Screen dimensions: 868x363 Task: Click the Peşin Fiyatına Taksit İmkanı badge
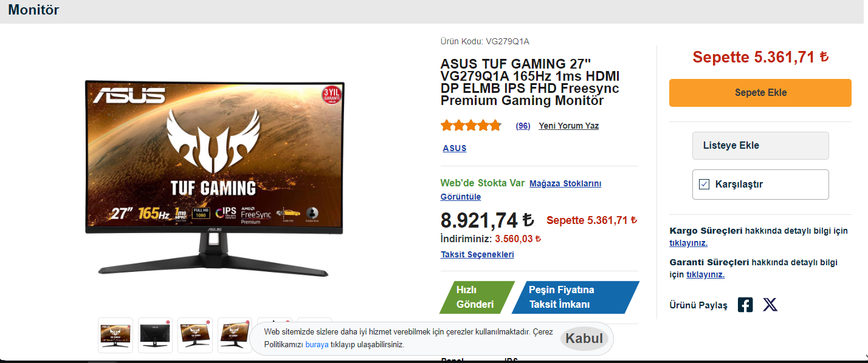pos(575,297)
